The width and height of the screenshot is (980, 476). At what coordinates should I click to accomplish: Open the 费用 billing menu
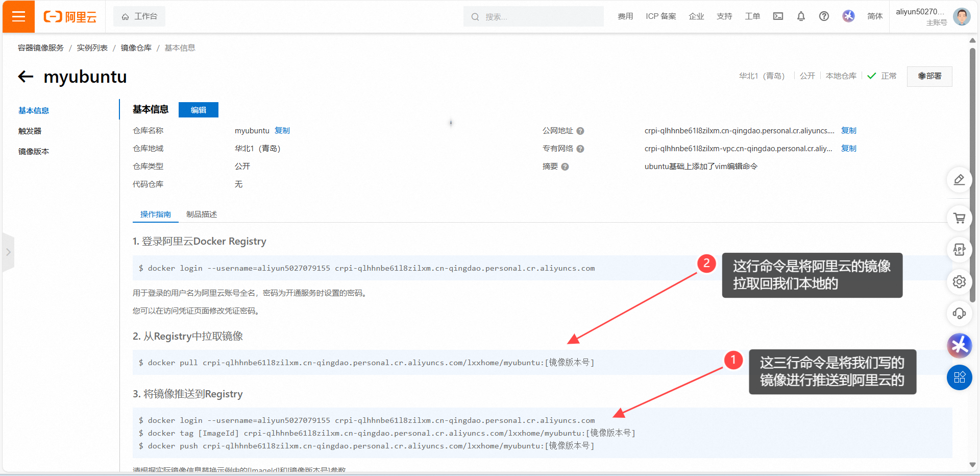[x=625, y=16]
